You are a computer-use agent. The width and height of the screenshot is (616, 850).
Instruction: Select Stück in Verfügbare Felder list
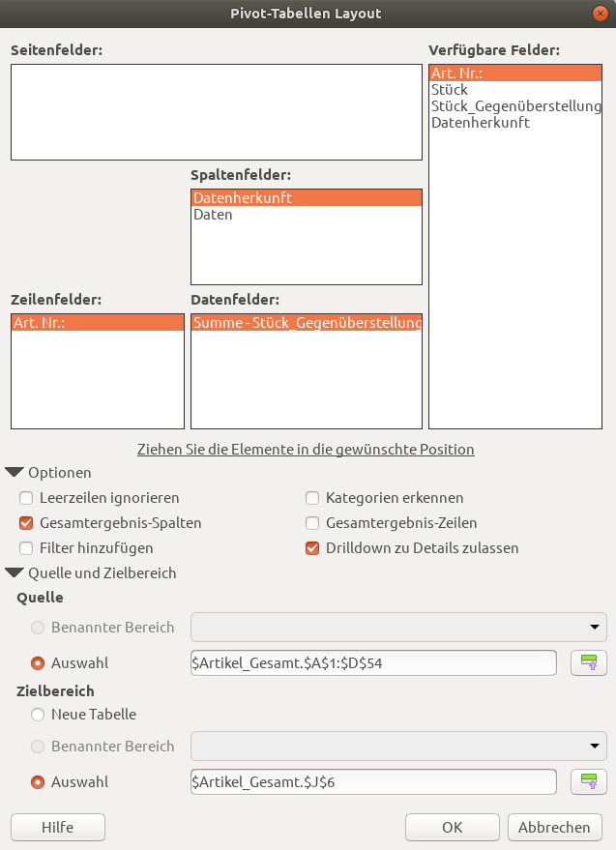pos(450,90)
